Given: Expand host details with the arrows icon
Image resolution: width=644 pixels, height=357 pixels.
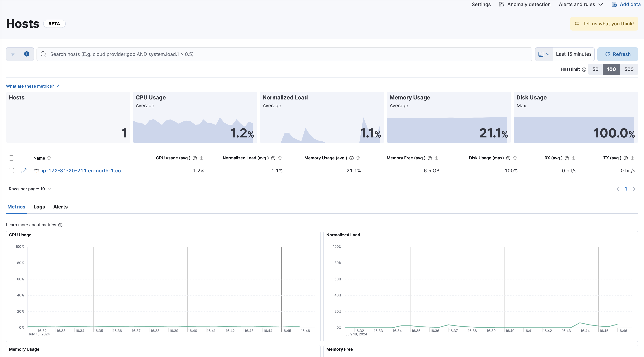Looking at the screenshot, I should (x=24, y=171).
